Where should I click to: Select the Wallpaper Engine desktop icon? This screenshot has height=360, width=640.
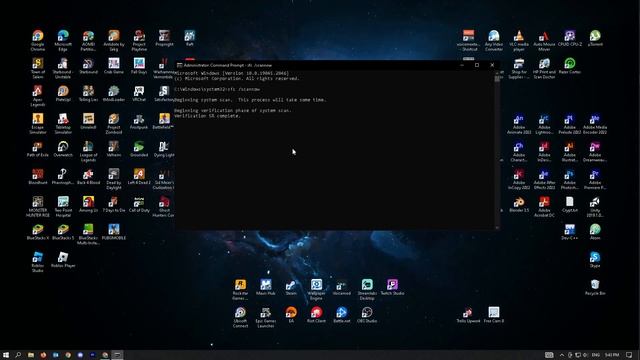[x=316, y=289]
